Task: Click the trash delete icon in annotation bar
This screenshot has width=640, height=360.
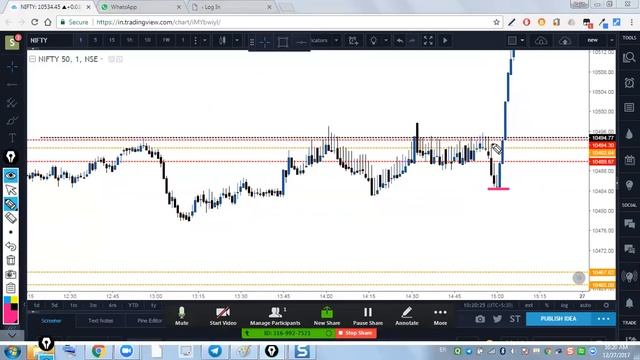Action: click(x=11, y=260)
